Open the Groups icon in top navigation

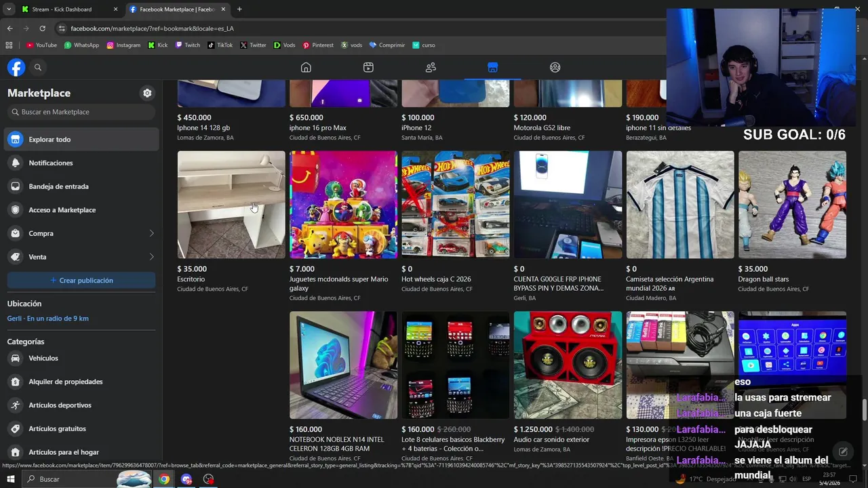pyautogui.click(x=555, y=67)
